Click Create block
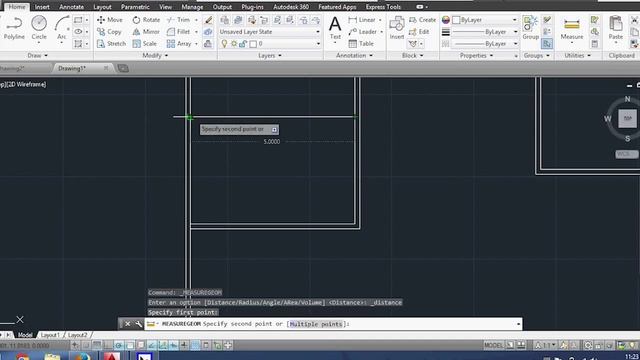This screenshot has width=640, height=360. click(422, 20)
